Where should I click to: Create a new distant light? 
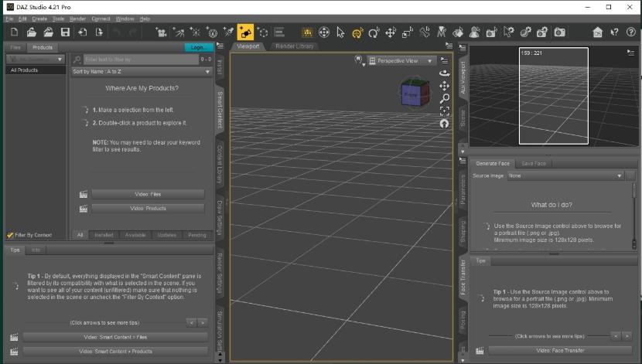click(178, 32)
